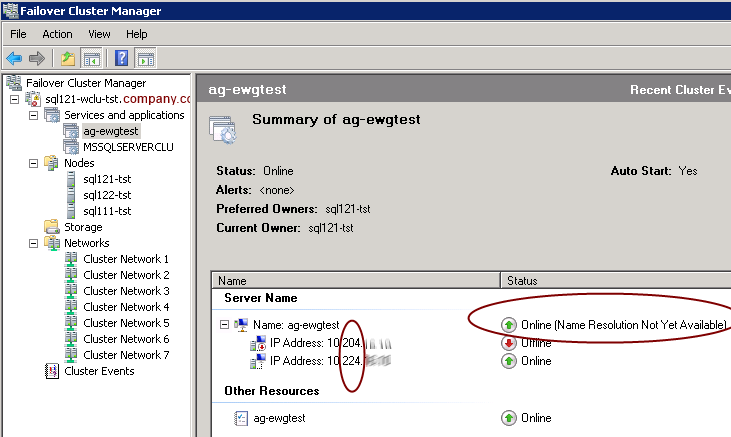Image resolution: width=731 pixels, height=437 pixels.
Task: Click the sql121-tst server icon
Action: tap(71, 179)
